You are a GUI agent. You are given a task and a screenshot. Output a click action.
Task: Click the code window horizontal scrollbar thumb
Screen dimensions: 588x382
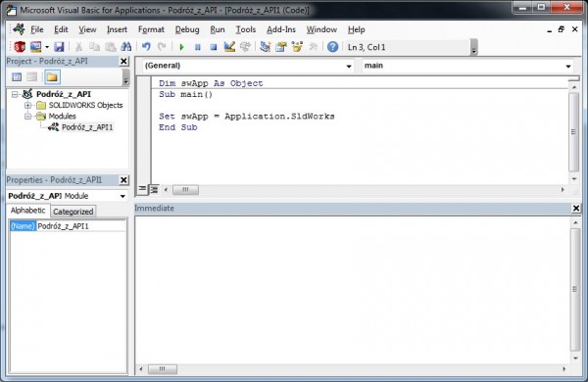coord(185,190)
